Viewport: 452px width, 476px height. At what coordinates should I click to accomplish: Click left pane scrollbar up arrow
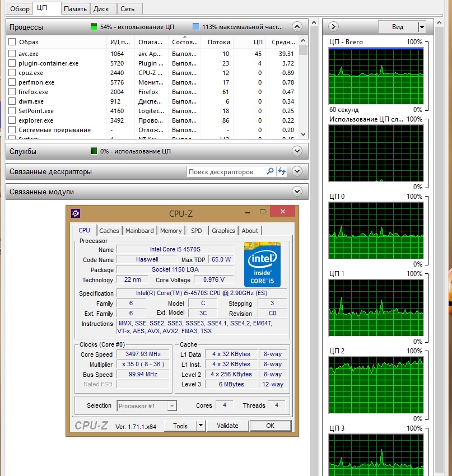[314, 23]
